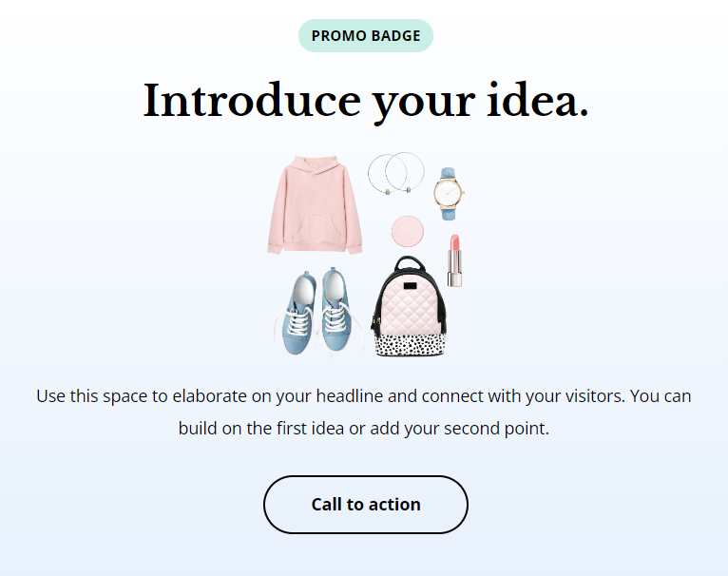Click the word 'Introduce' in the headline

pyautogui.click(x=252, y=100)
